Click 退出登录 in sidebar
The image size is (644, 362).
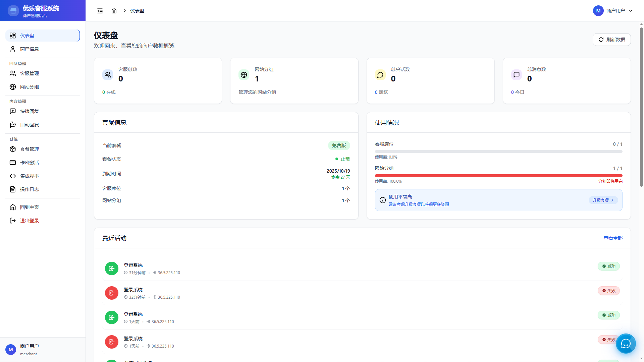point(30,221)
